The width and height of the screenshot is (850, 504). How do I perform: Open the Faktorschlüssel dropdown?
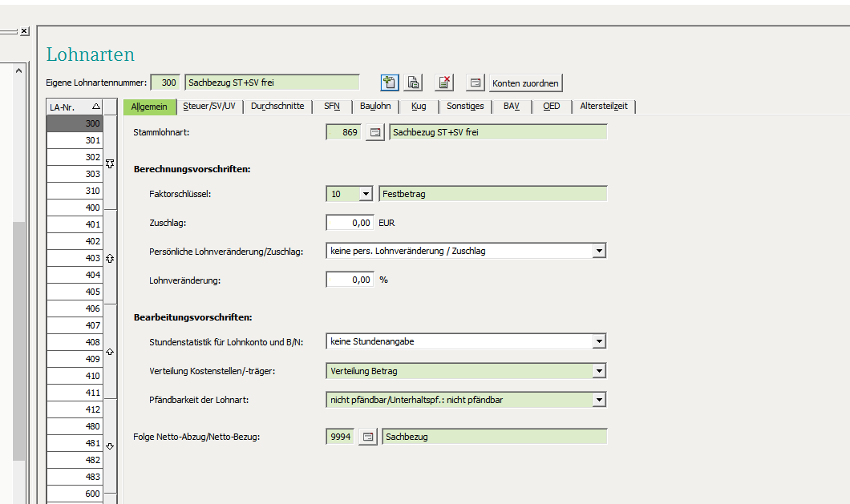364,193
